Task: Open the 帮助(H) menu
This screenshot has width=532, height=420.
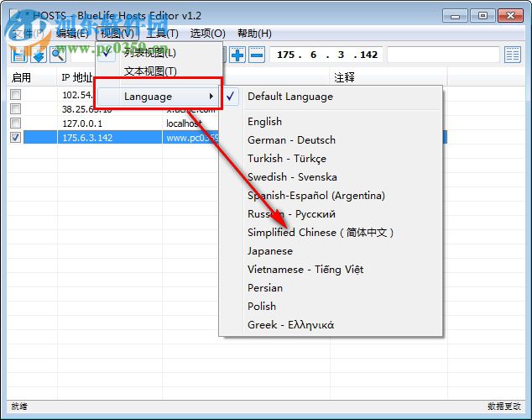Action: tap(254, 34)
